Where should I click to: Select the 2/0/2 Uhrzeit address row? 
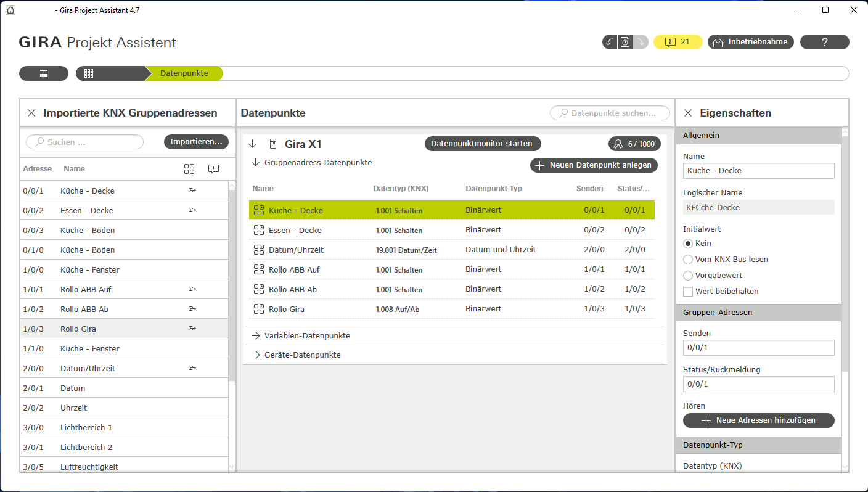tap(124, 408)
